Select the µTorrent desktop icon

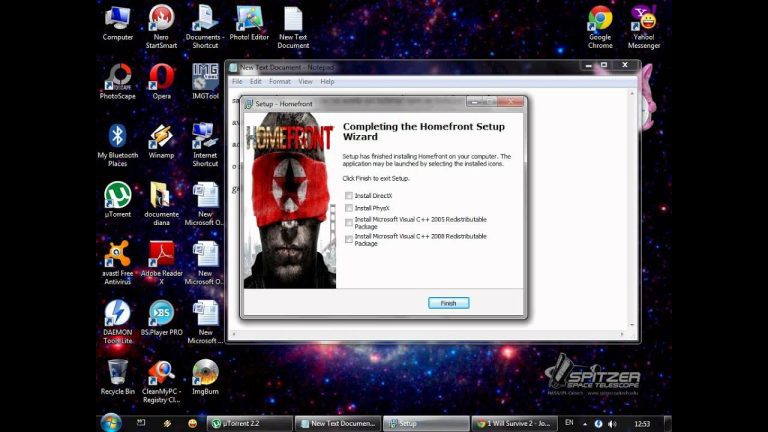118,200
